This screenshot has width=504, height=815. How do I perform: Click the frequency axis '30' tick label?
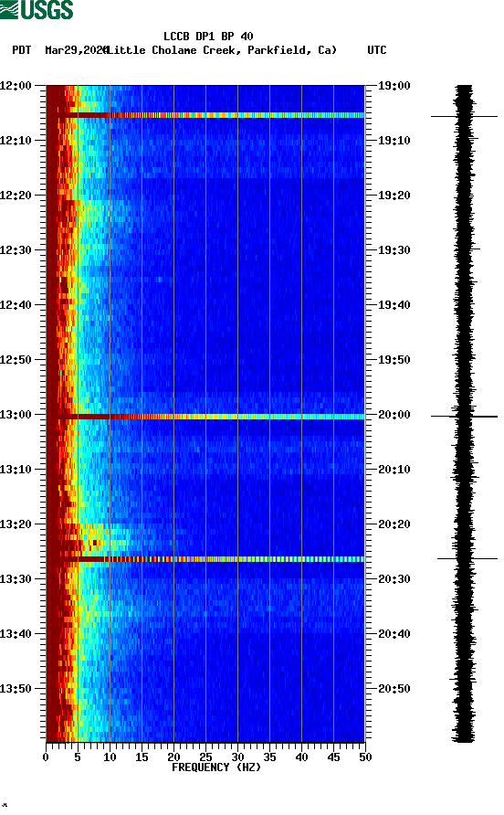pyautogui.click(x=238, y=757)
